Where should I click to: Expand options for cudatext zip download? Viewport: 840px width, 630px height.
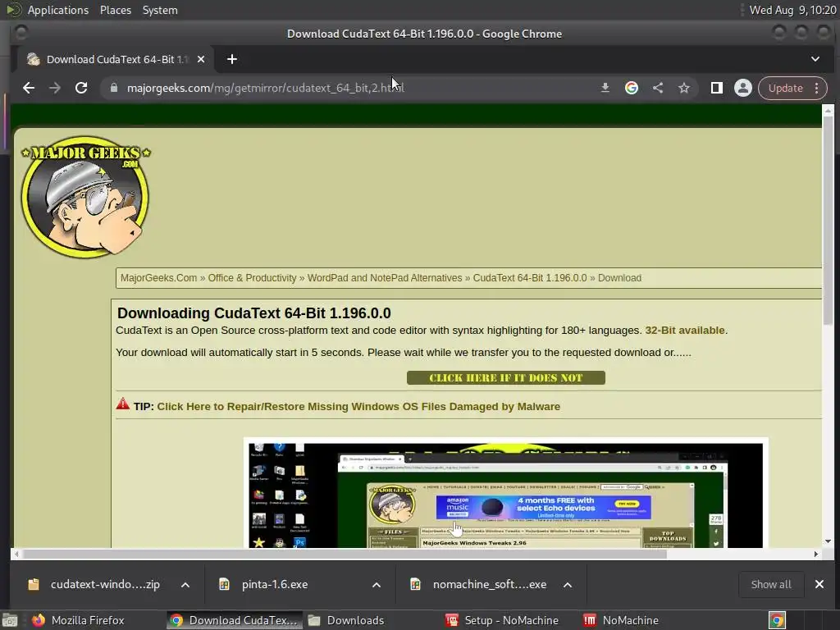(x=185, y=584)
